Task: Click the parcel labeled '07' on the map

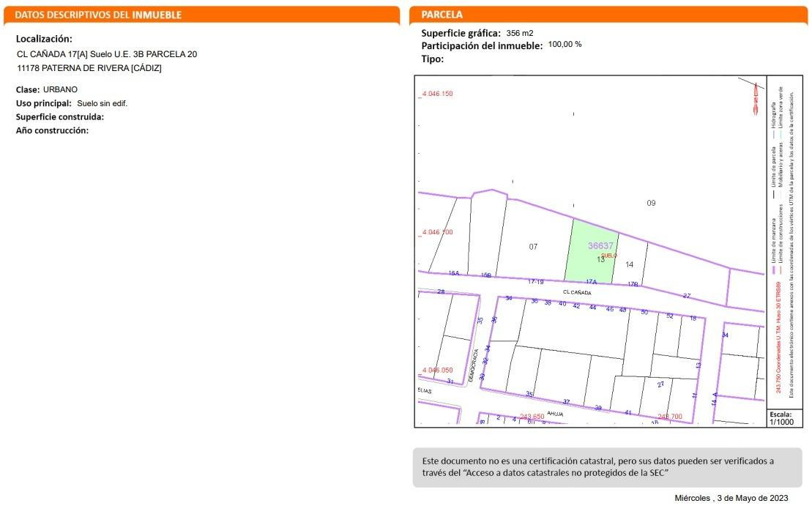Action: click(x=533, y=247)
